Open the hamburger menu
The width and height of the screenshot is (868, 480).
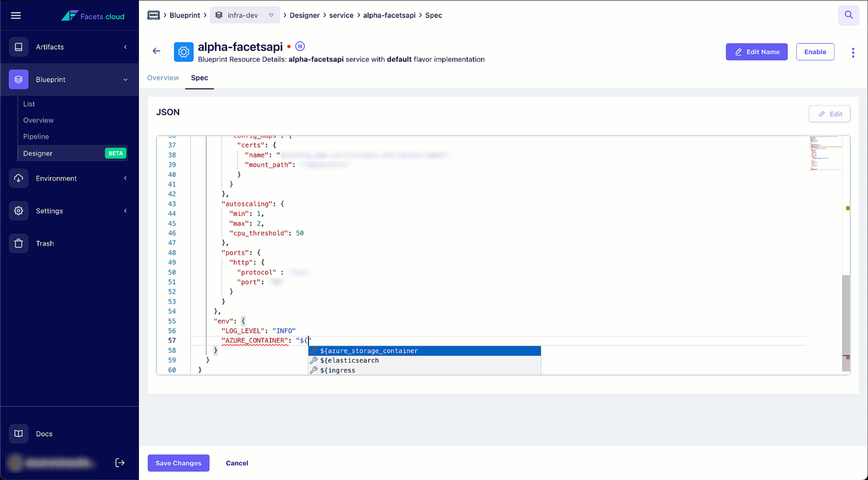click(x=16, y=15)
